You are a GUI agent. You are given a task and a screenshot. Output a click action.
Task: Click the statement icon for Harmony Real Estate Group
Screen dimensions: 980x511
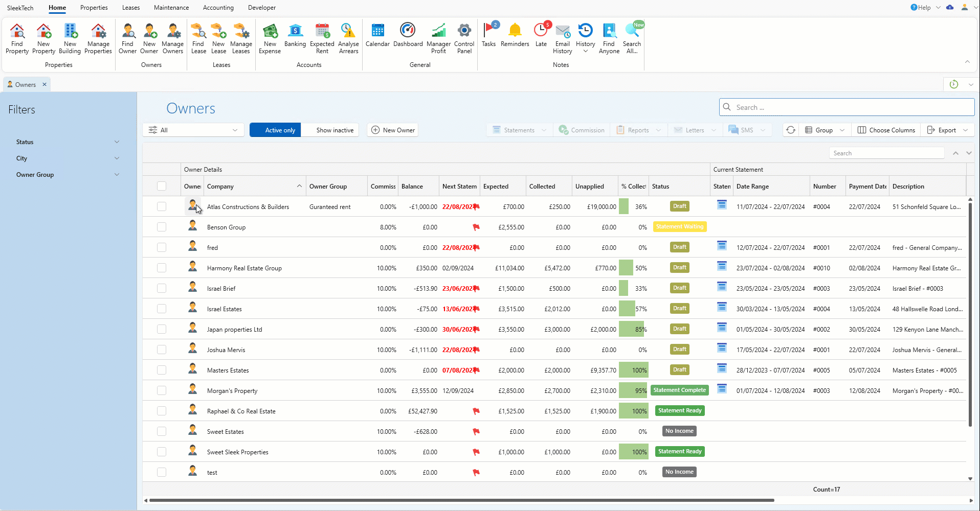(x=722, y=266)
